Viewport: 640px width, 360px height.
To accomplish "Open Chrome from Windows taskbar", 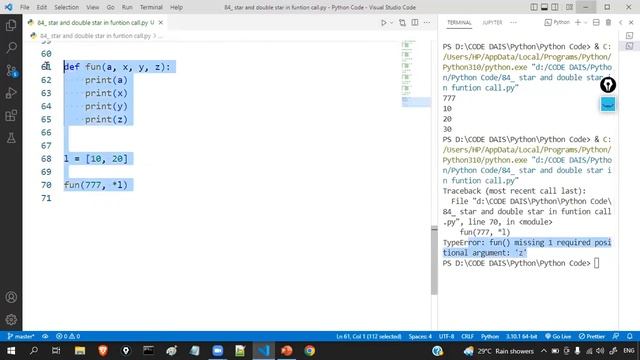I will pyautogui.click(x=309, y=351).
